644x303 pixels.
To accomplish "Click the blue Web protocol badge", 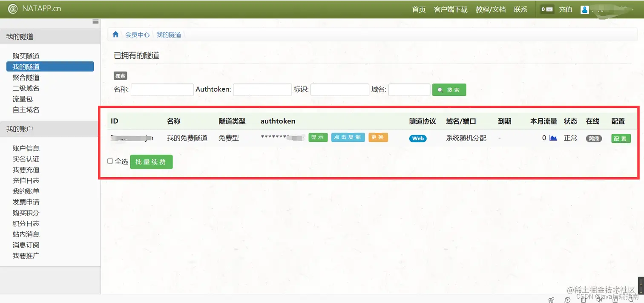I will coord(418,139).
